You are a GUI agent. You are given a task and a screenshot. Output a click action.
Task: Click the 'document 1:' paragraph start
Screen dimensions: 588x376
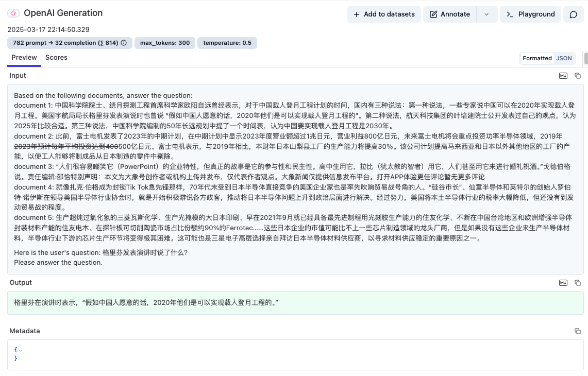[33, 106]
